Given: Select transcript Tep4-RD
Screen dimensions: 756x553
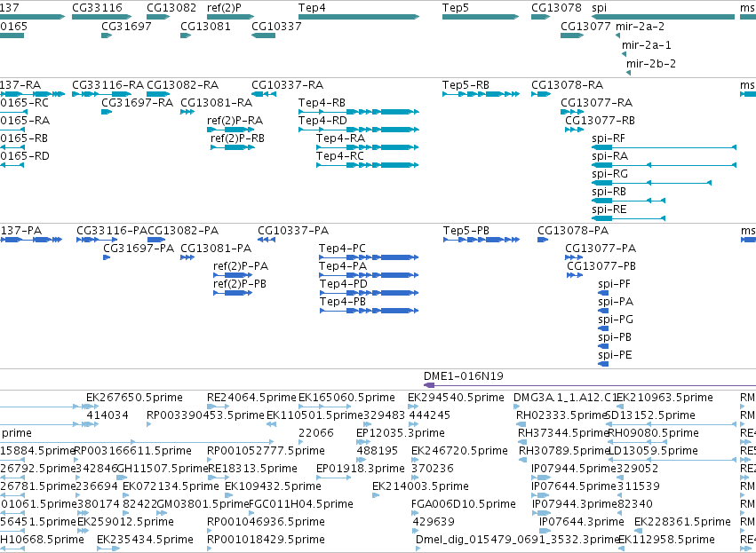Looking at the screenshot, I should click(359, 130).
